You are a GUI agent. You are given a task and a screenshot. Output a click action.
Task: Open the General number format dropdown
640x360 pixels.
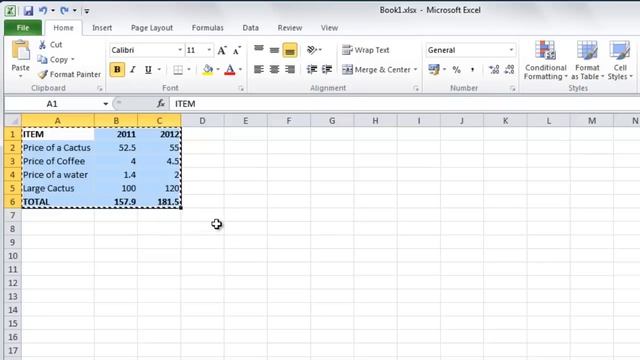[511, 50]
